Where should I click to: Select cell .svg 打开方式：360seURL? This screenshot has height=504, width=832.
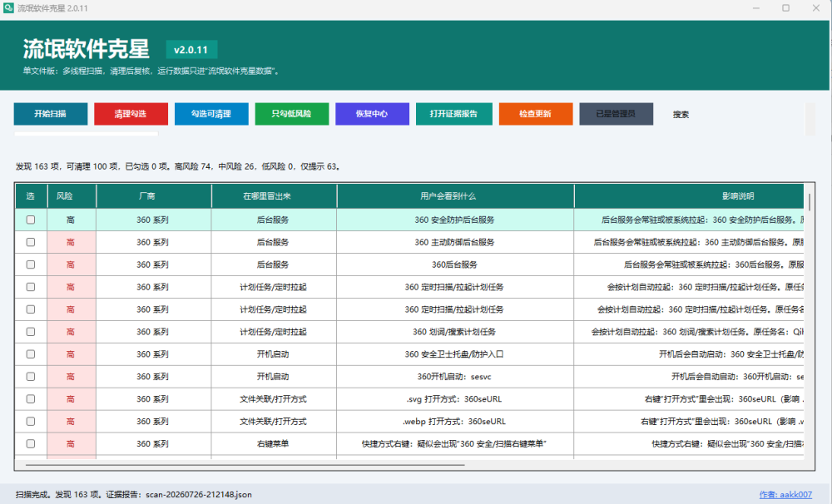tap(455, 398)
